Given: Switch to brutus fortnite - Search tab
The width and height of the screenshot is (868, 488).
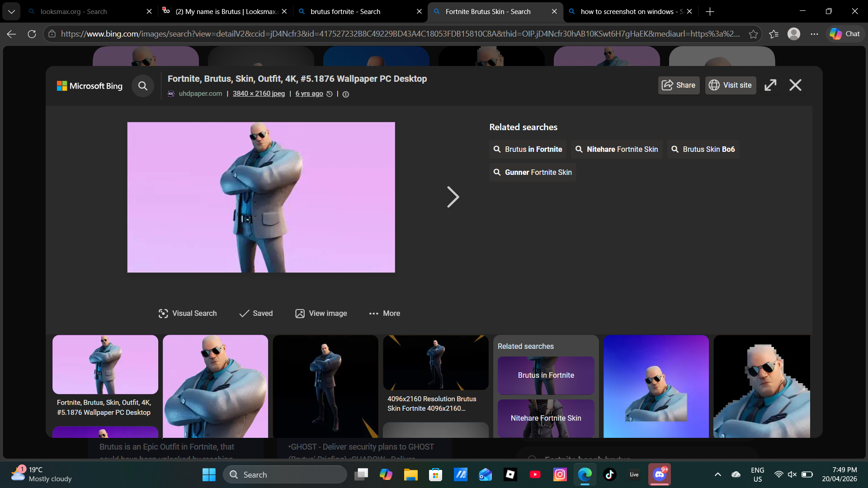Looking at the screenshot, I should tap(345, 12).
